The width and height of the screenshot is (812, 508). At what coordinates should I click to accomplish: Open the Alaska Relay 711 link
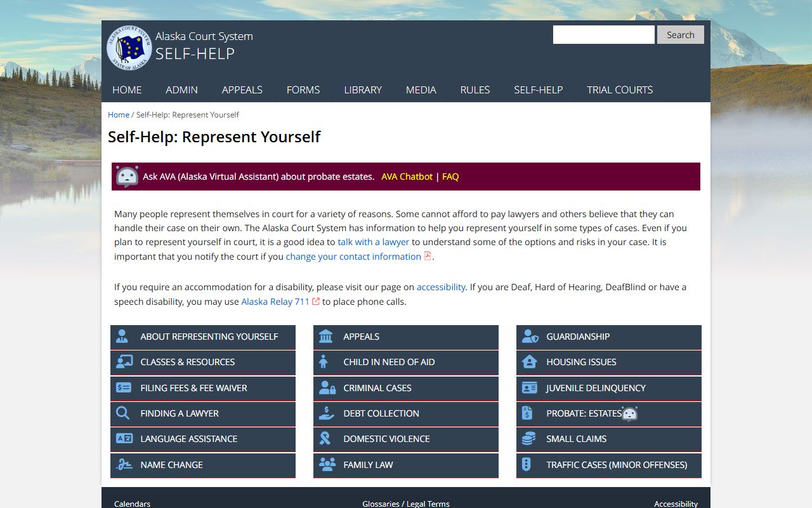(x=275, y=302)
